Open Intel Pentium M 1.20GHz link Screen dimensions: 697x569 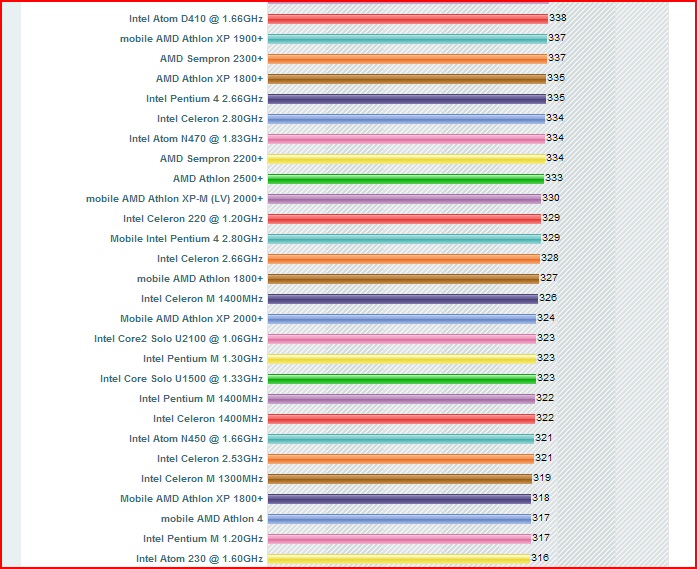pyautogui.click(x=203, y=539)
